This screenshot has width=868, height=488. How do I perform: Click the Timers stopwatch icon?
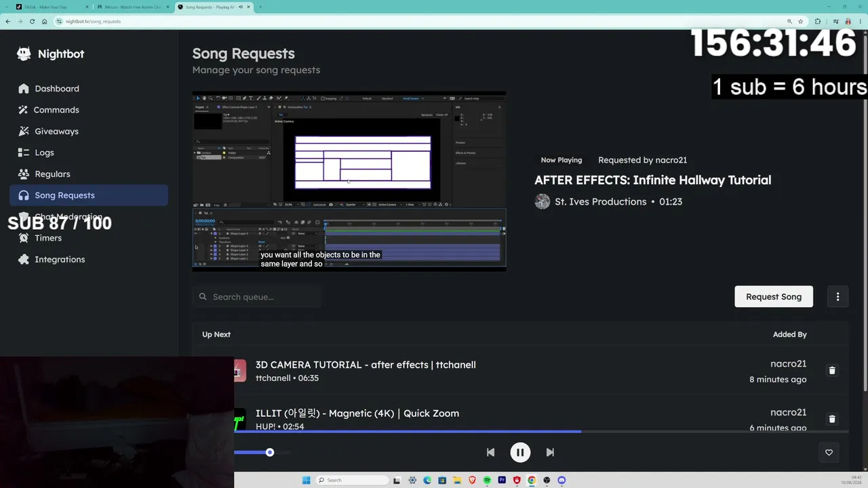pos(24,238)
